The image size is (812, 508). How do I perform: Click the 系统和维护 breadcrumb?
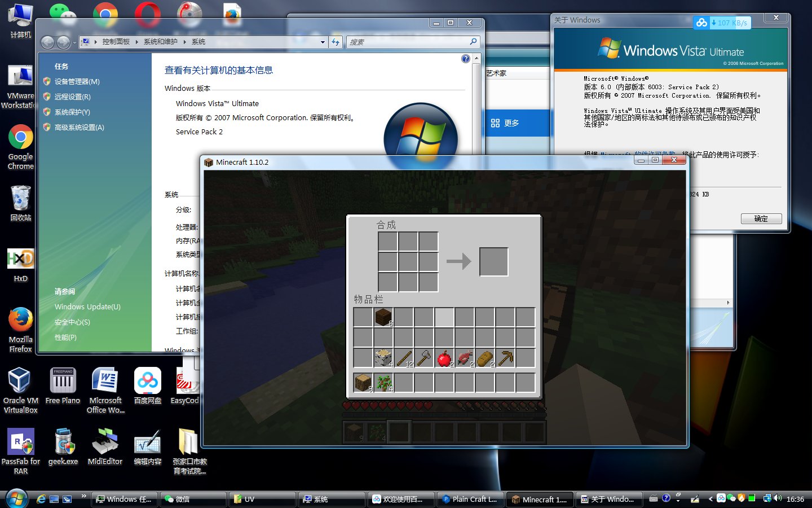coord(160,42)
